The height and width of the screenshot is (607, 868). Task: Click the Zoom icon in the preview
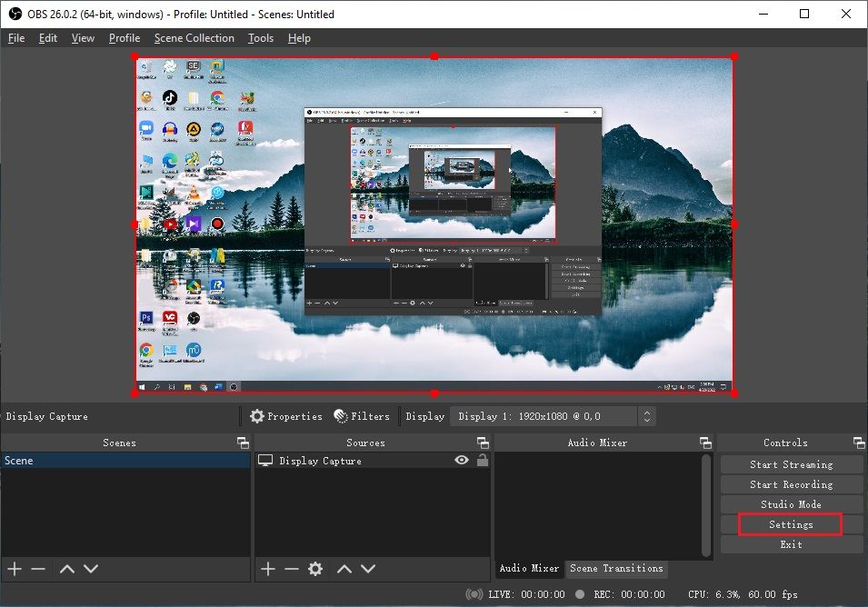146,128
